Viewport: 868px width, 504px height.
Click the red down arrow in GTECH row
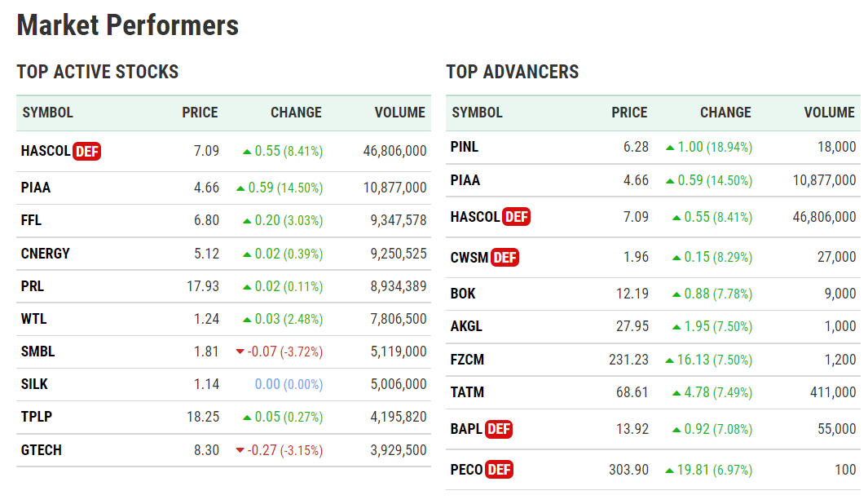240,450
